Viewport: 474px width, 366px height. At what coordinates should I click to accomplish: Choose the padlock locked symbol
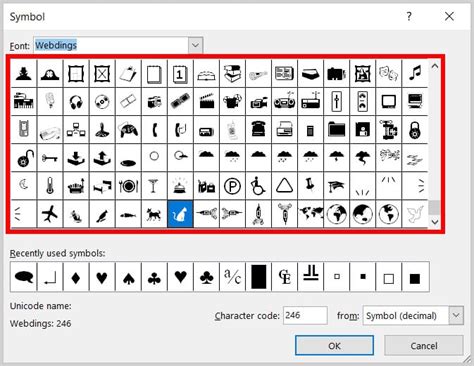click(415, 130)
